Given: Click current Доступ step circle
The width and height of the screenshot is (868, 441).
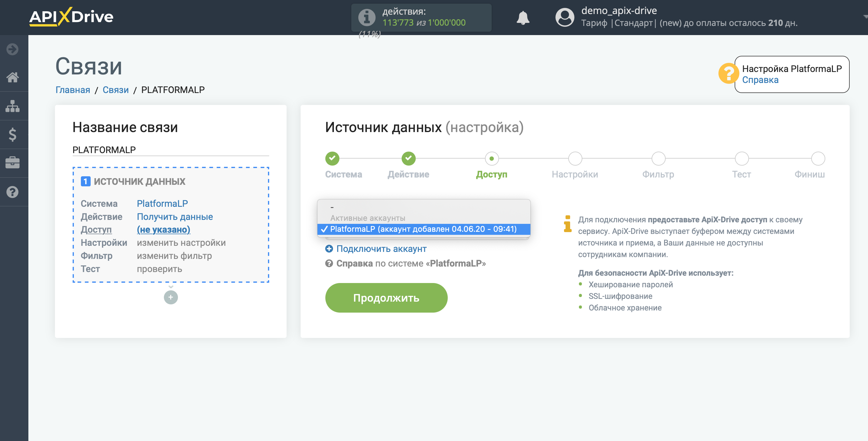Looking at the screenshot, I should point(492,158).
